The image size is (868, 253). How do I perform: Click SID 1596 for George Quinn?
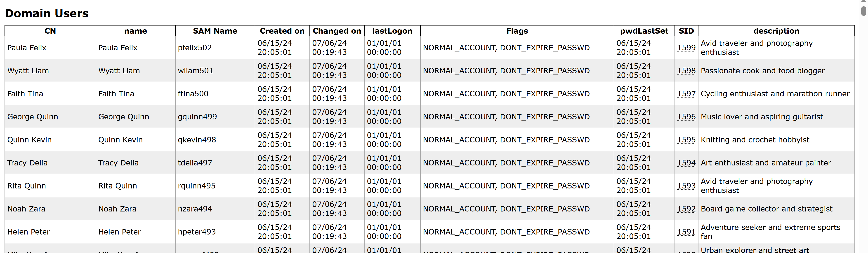tap(686, 117)
